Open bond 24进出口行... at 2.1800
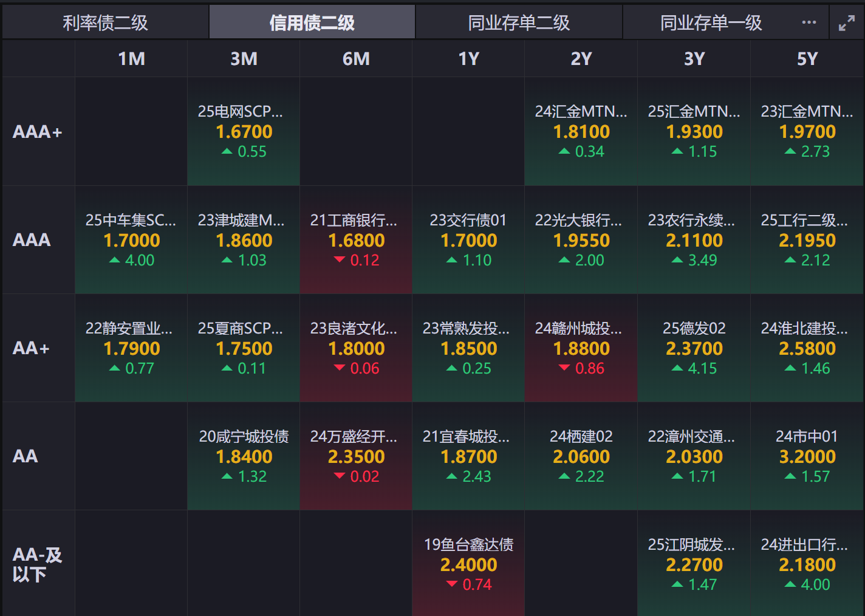Image resolution: width=865 pixels, height=616 pixels. click(807, 564)
